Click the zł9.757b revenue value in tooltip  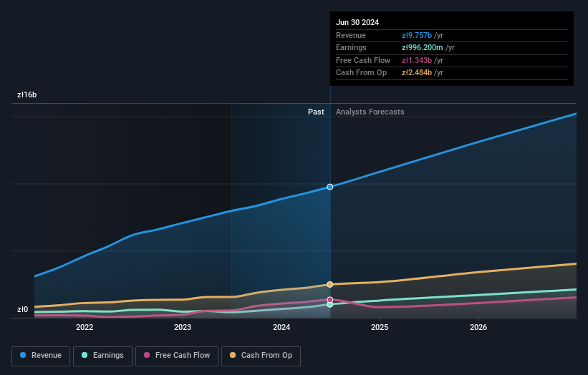click(417, 35)
